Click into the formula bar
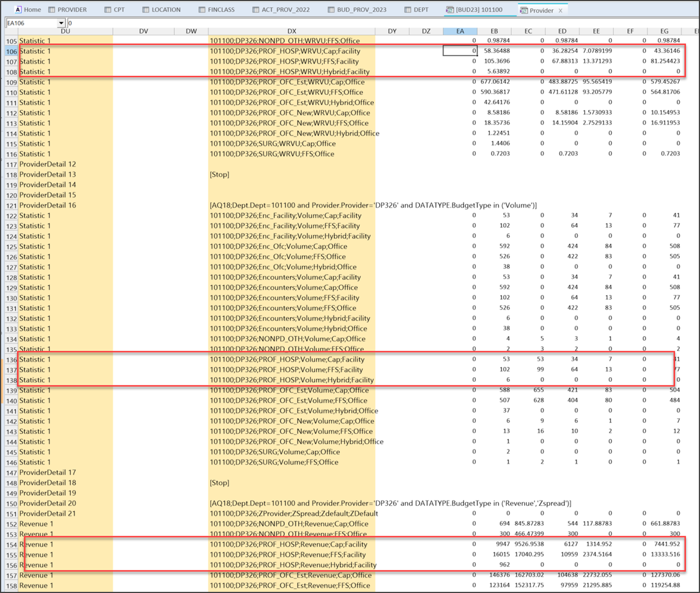The image size is (700, 593). [347, 23]
